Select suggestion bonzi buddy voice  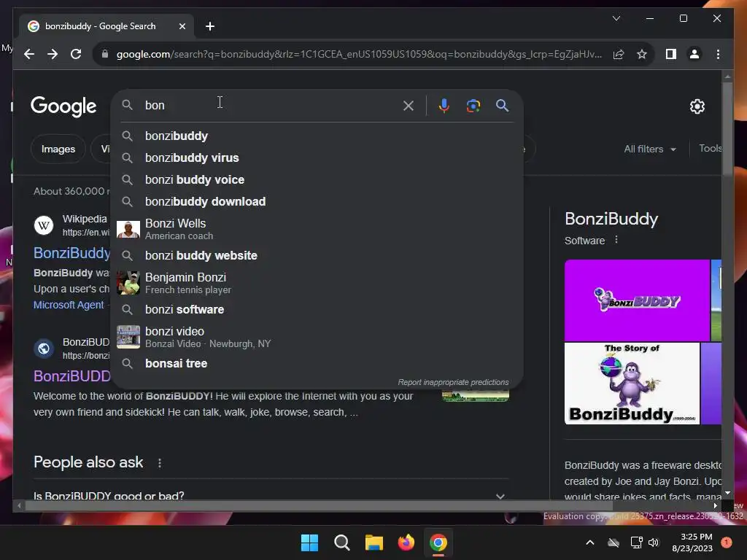click(x=317, y=180)
